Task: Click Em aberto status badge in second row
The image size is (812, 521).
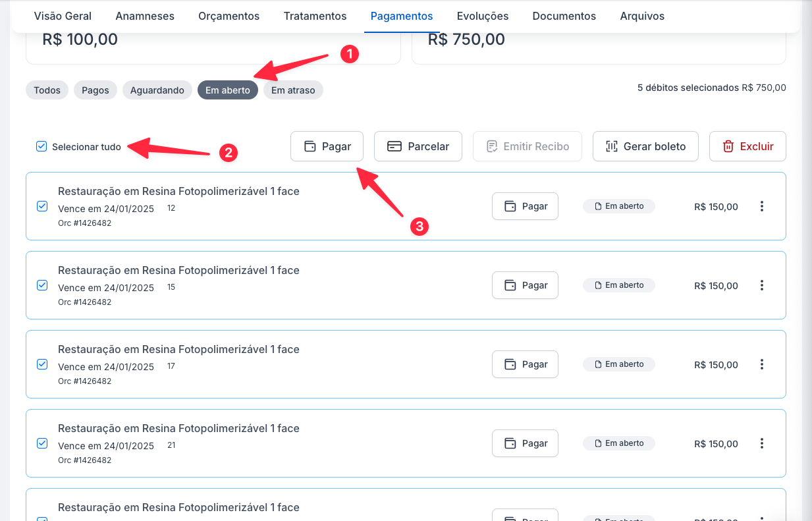Action: (618, 285)
